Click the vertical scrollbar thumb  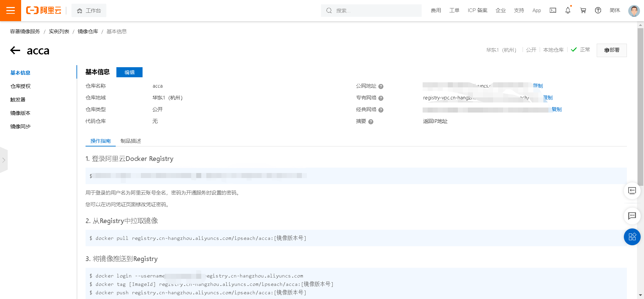(641, 107)
